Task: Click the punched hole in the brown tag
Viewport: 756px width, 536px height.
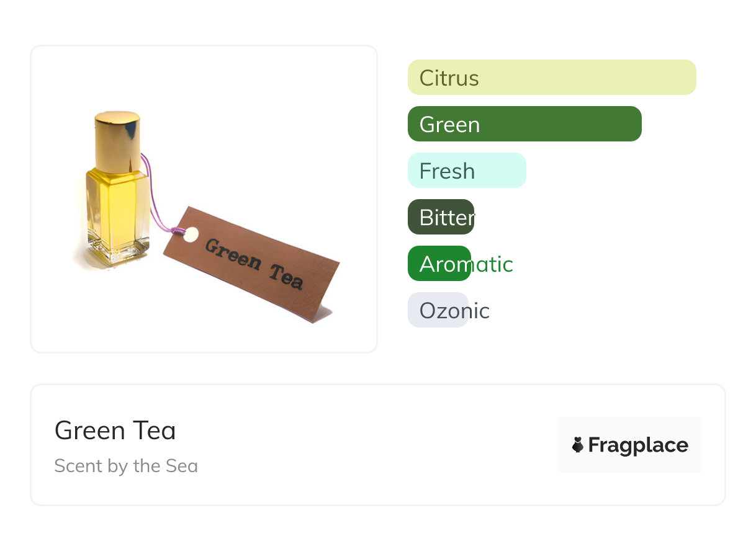Action: (x=191, y=234)
